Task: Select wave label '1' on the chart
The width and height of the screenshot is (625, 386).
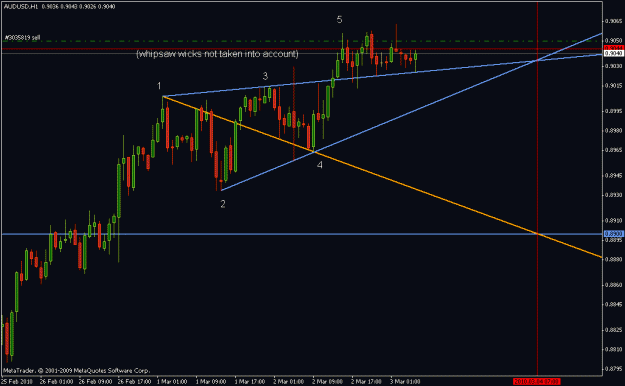Action: (159, 86)
